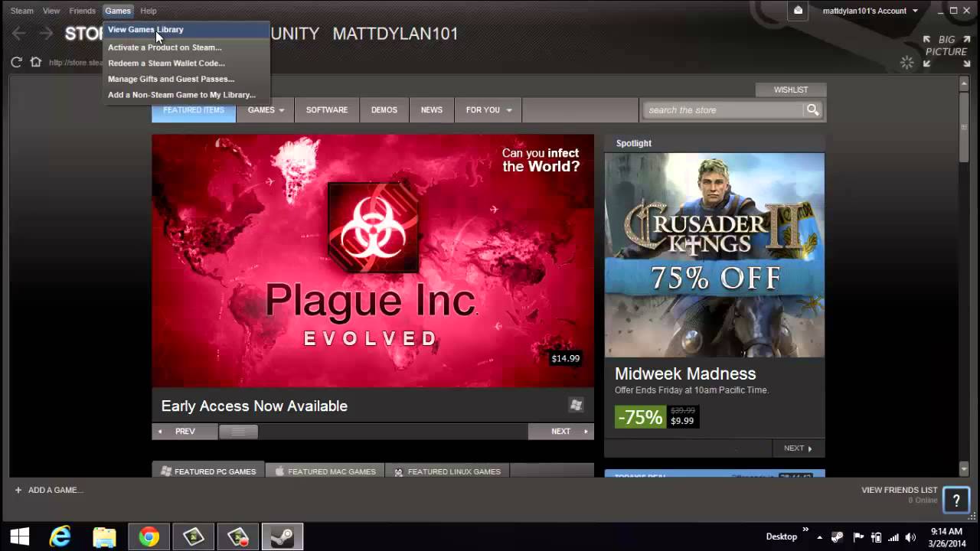Open Crusader Kings II spotlight image

click(x=714, y=255)
